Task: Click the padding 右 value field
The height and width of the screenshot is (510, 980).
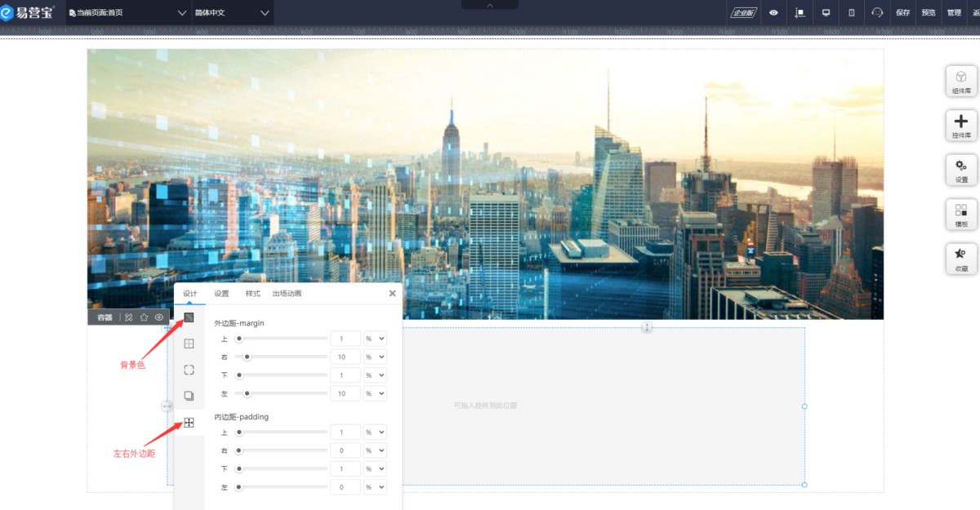Action: (x=345, y=450)
